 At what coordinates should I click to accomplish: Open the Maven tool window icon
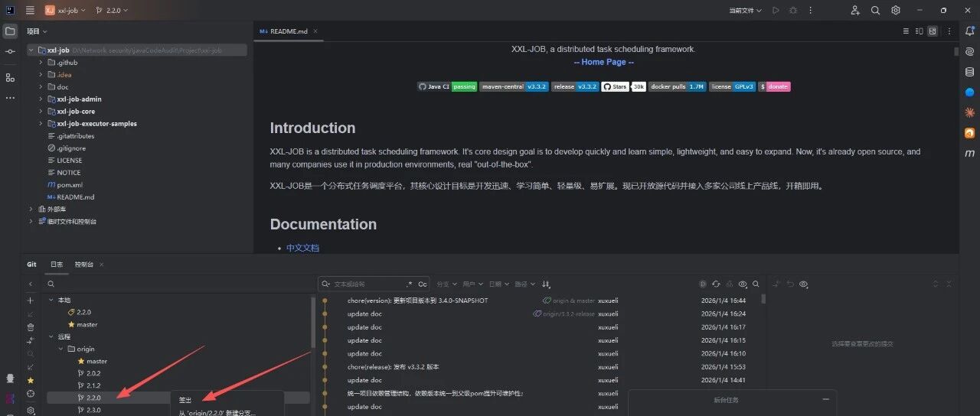(969, 153)
